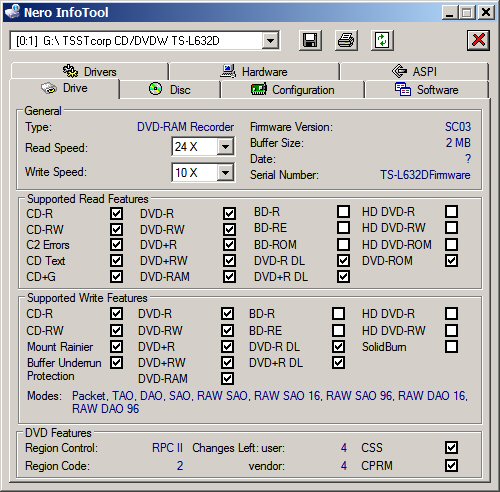This screenshot has width=500, height=492.
Task: Toggle CPRM checkbox
Action: coord(451,466)
